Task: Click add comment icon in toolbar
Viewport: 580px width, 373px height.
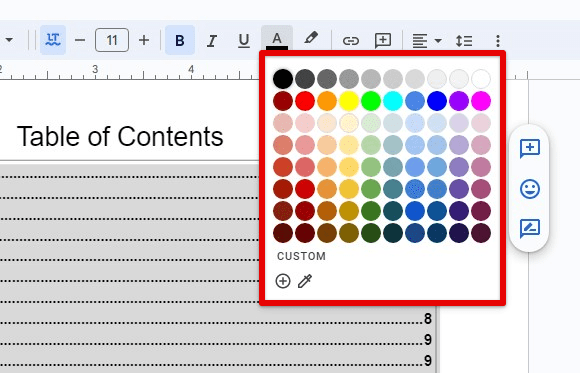Action: click(x=383, y=40)
